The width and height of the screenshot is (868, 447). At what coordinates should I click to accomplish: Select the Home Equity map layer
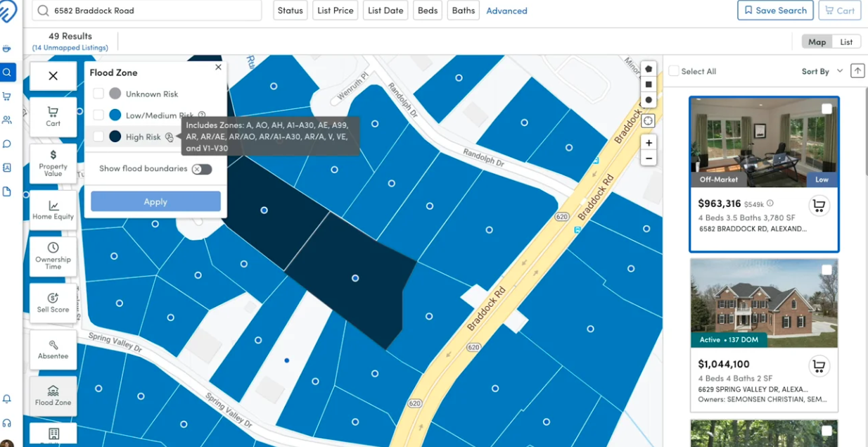coord(53,210)
